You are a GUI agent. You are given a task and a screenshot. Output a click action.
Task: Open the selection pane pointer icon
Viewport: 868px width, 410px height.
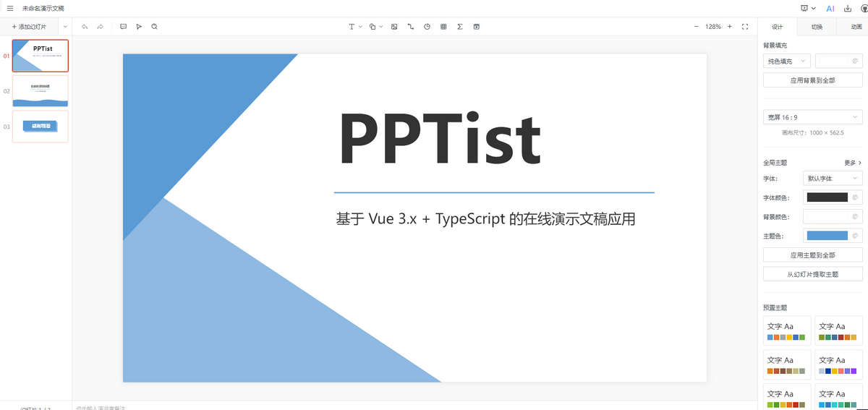(x=139, y=26)
